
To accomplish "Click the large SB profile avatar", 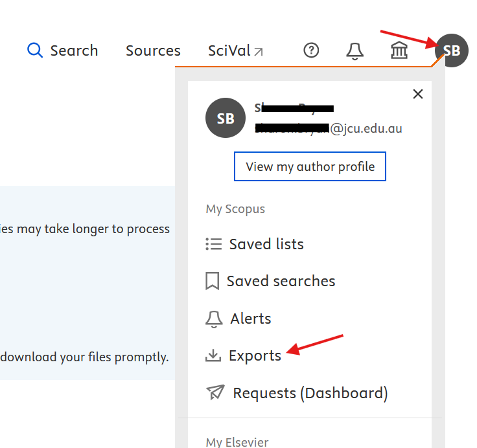I will click(226, 118).
